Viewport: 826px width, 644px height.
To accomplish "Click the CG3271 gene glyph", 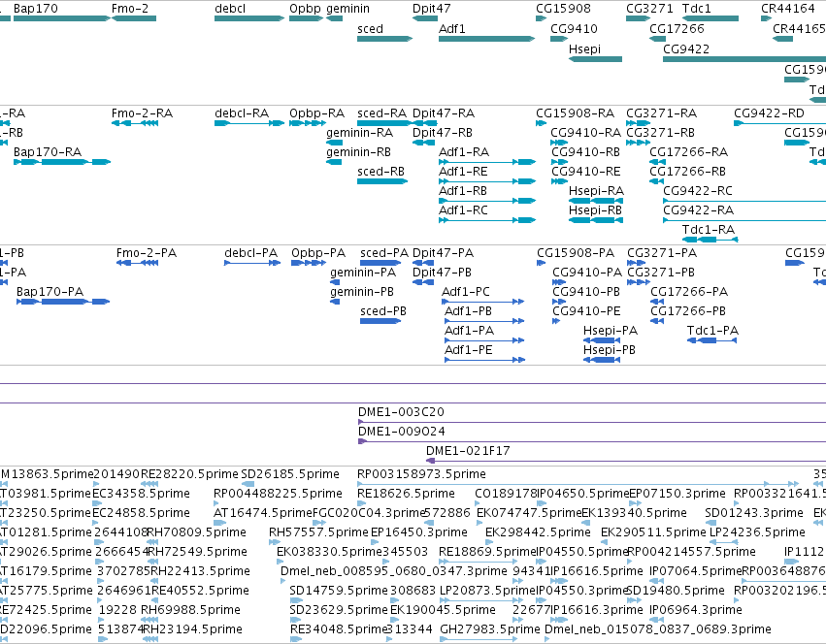I will [638, 18].
